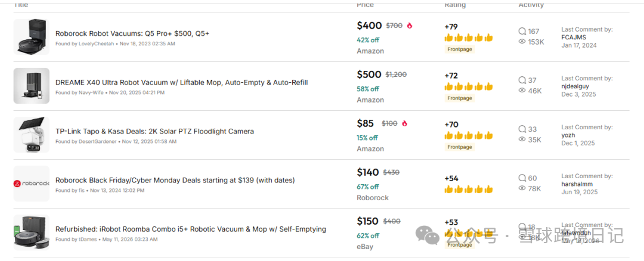The image size is (644, 261).
Task: Click the fire icon beside the $100 price
Action: point(404,123)
